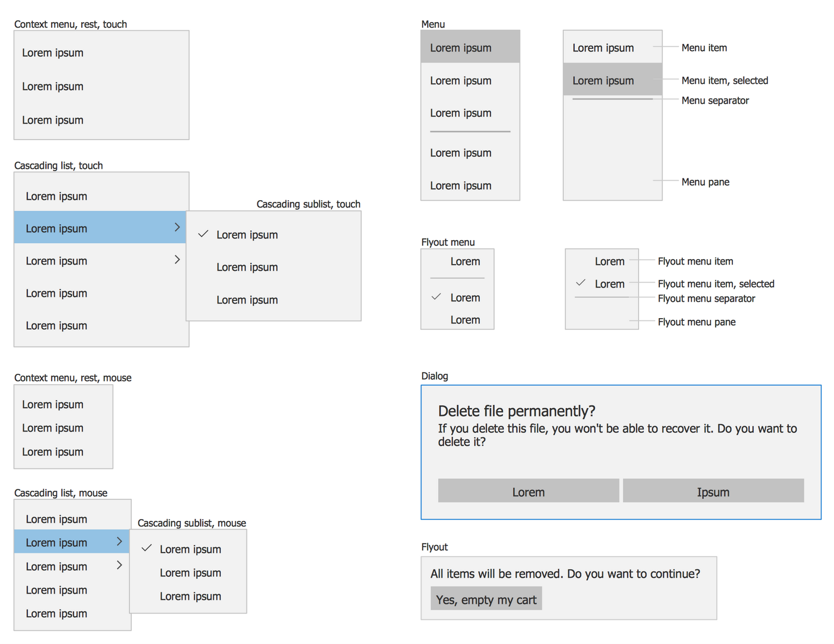Select last item in touch cascading sublist
834x644 pixels.
(x=247, y=300)
